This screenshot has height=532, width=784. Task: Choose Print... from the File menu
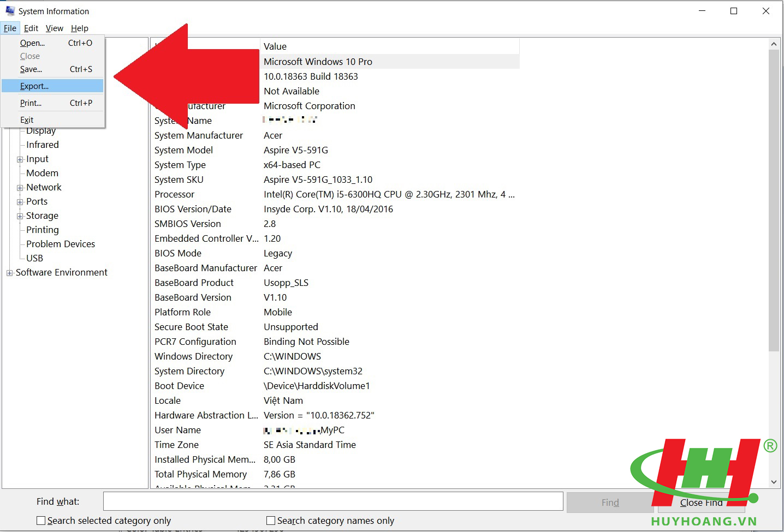[52, 103]
